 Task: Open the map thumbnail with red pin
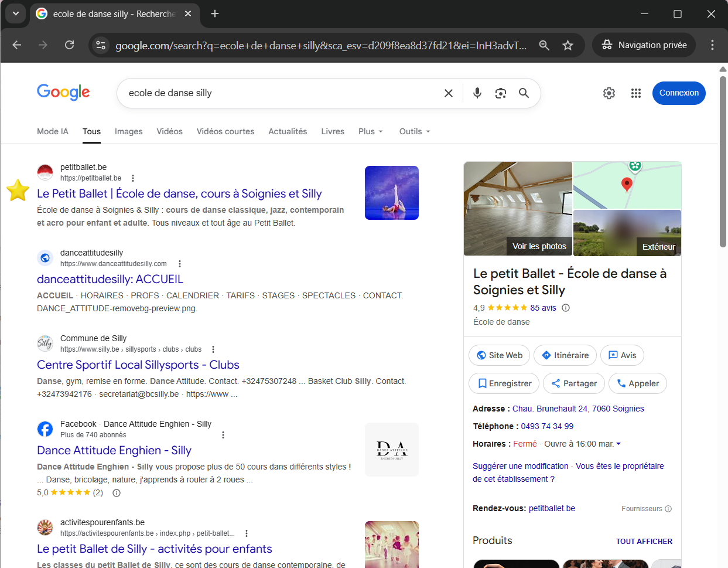(627, 185)
